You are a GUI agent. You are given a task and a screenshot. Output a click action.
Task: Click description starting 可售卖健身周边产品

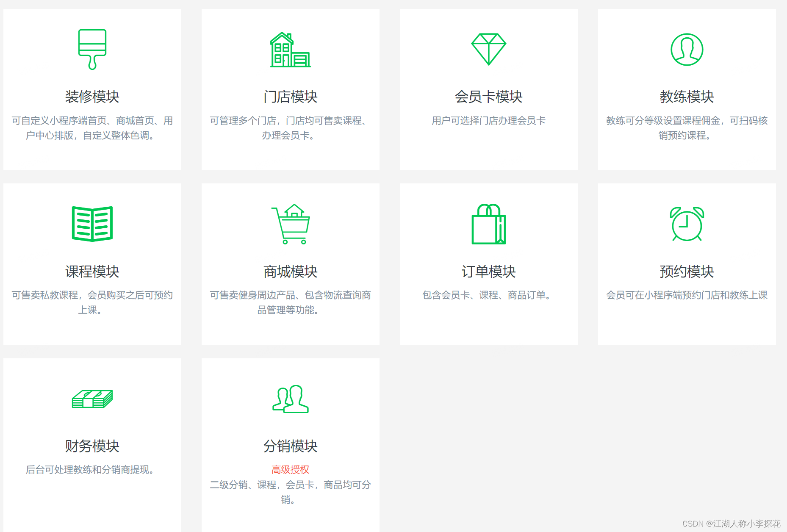click(291, 302)
